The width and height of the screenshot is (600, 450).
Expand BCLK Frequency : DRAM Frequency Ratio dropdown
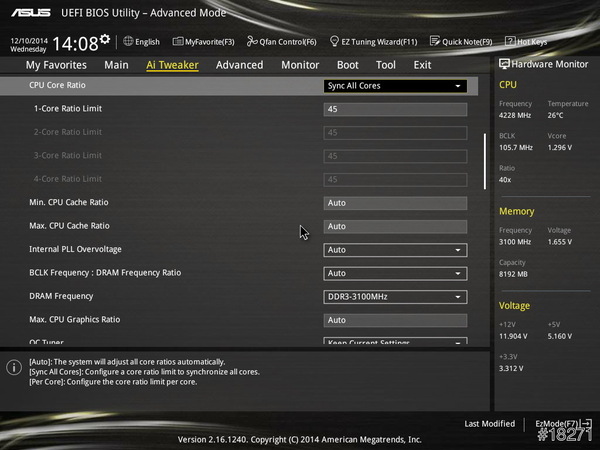395,273
